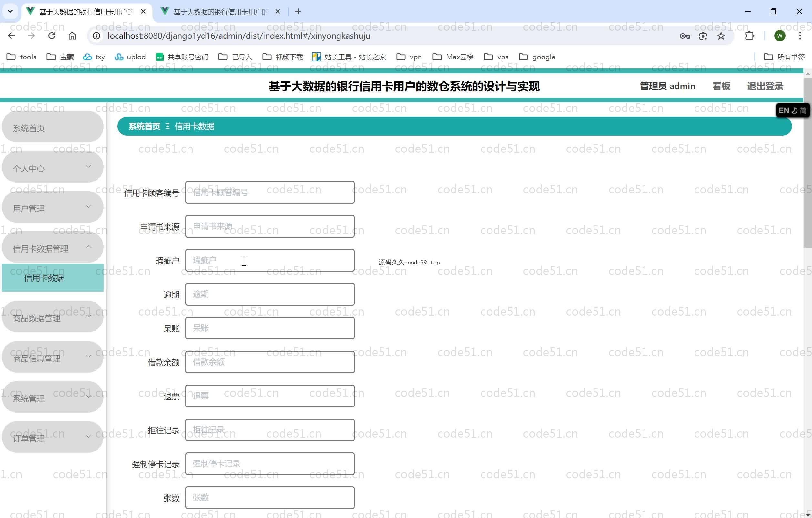The image size is (812, 518).
Task: Open Chrome three-dot menu
Action: click(800, 36)
